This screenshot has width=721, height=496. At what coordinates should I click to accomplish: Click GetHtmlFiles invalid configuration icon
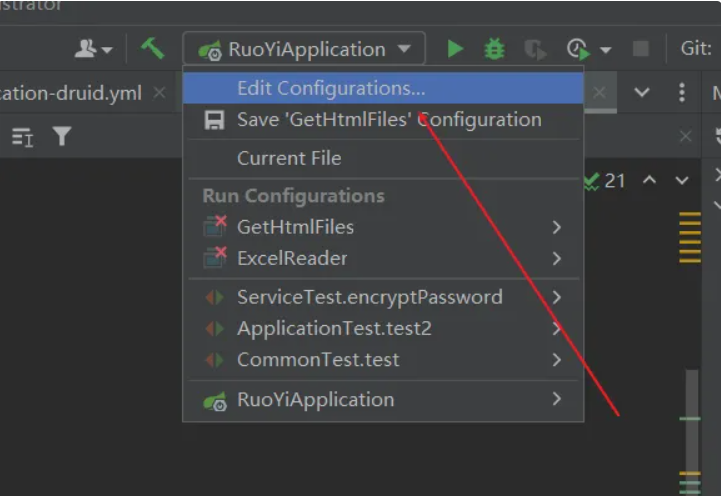point(215,226)
